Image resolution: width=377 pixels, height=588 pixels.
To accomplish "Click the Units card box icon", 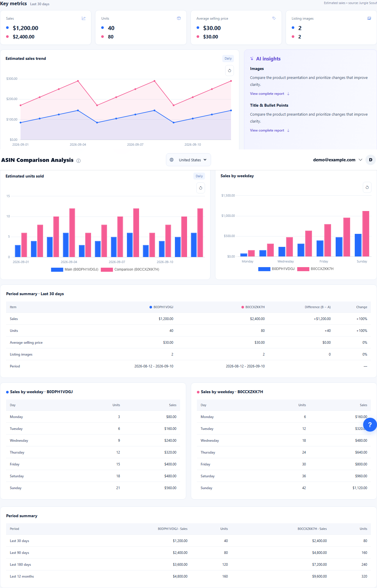I will 179,18.
